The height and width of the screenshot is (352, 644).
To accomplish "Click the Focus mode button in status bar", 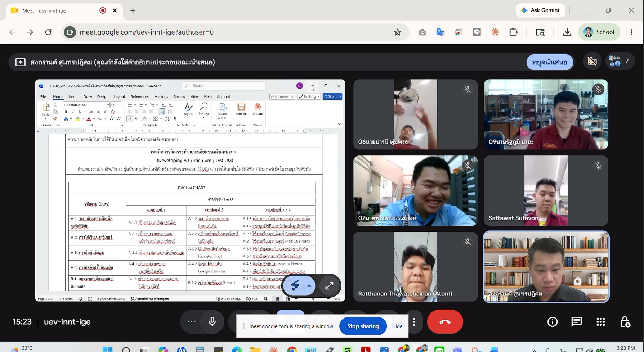I will point(252,299).
